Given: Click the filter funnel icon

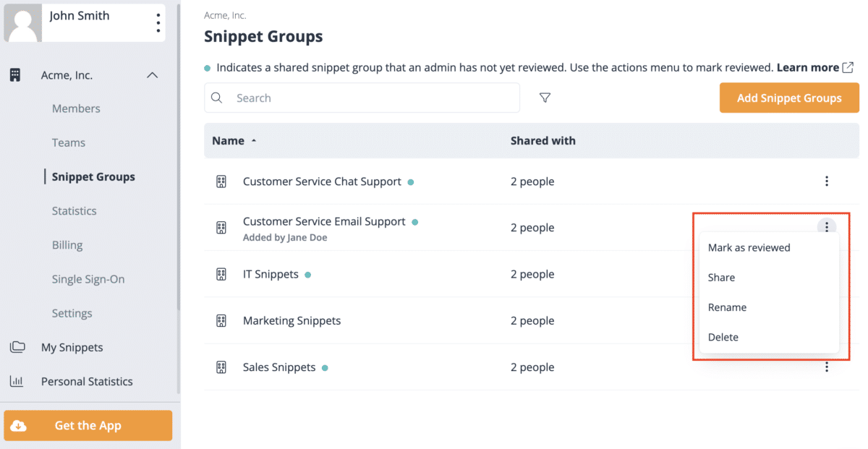Looking at the screenshot, I should pyautogui.click(x=545, y=98).
